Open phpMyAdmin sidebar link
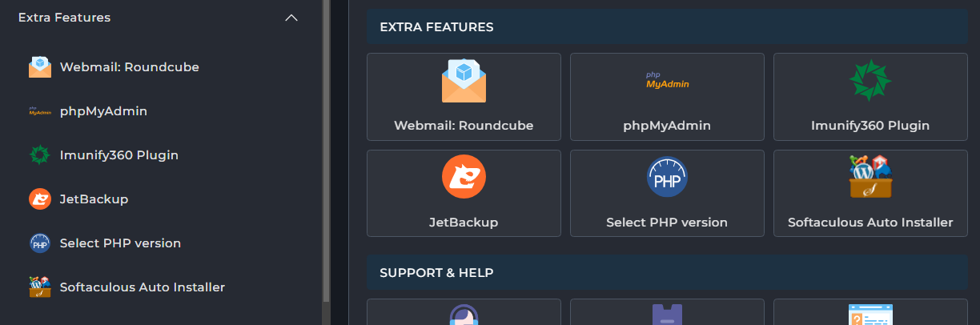This screenshot has width=980, height=325. (103, 111)
